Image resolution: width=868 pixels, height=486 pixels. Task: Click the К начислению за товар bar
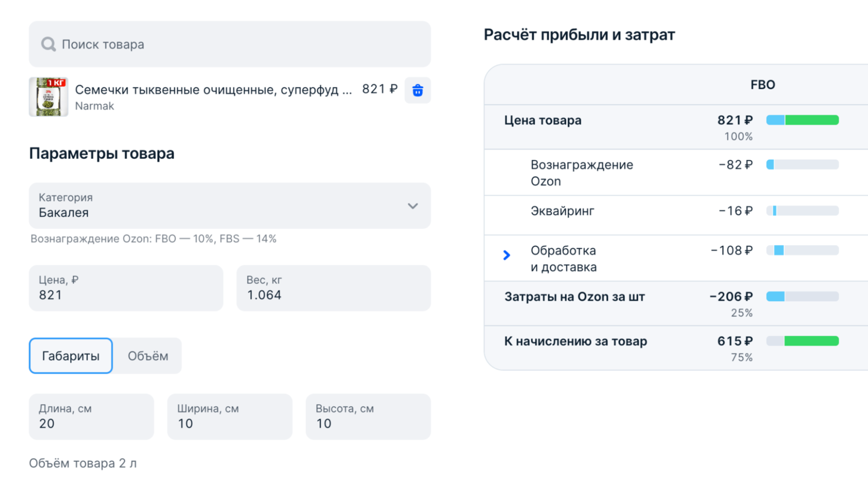[803, 341]
